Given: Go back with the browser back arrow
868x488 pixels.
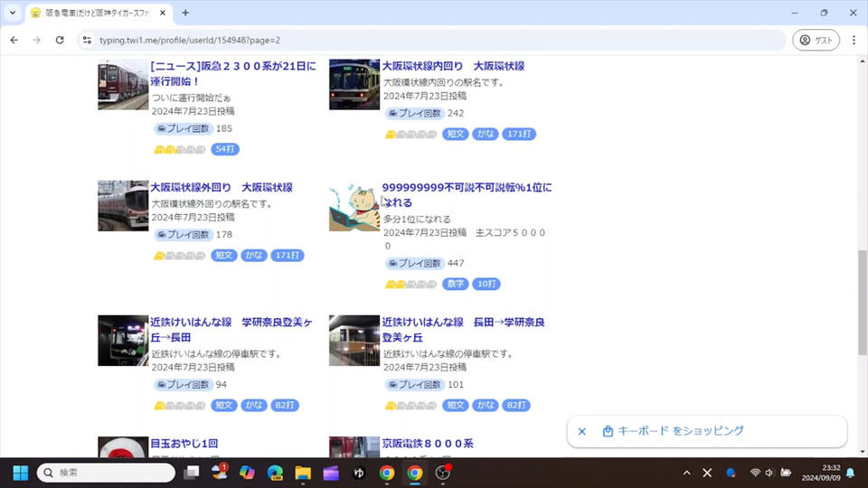Looking at the screenshot, I should click(x=14, y=40).
